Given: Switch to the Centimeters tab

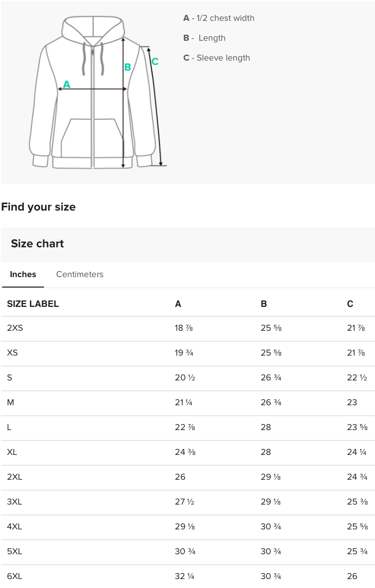Looking at the screenshot, I should [x=79, y=274].
